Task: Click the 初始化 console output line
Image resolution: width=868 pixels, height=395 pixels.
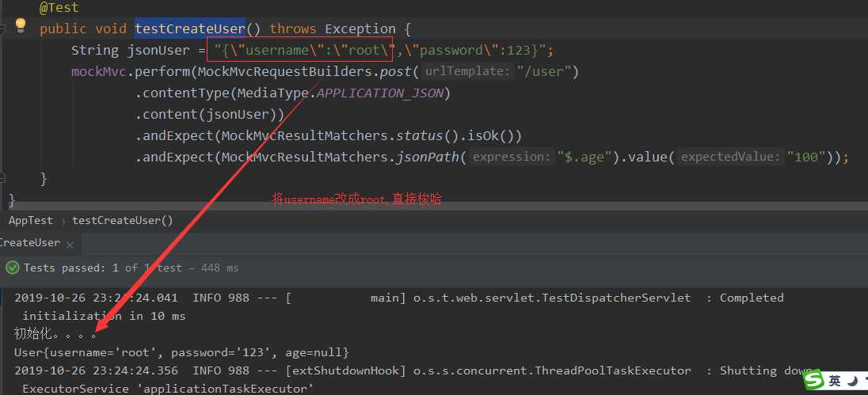Action: click(x=56, y=334)
